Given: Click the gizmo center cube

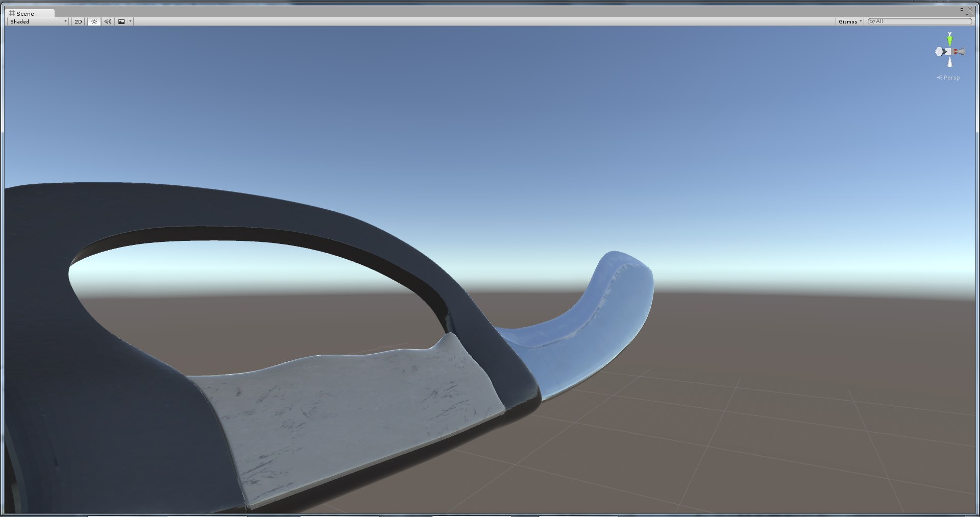Looking at the screenshot, I should coord(949,52).
